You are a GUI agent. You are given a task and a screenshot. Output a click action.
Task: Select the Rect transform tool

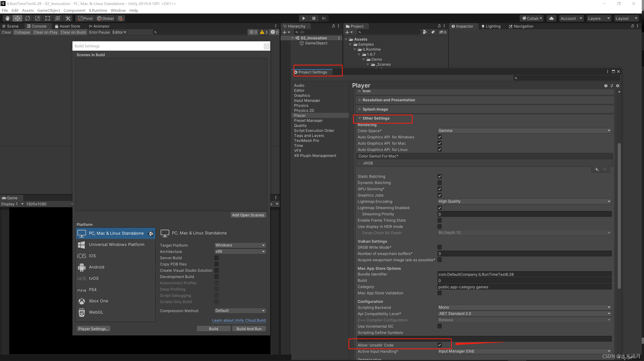pyautogui.click(x=47, y=18)
